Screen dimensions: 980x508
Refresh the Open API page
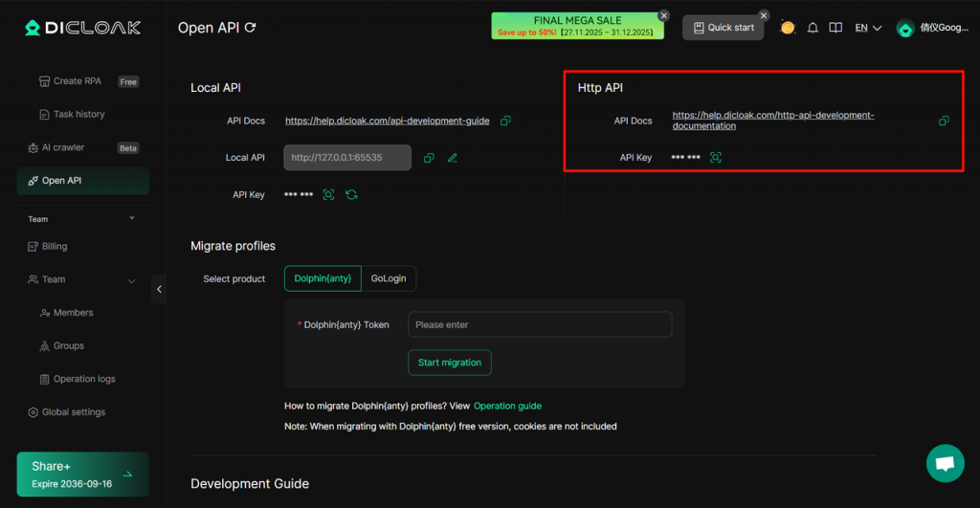click(x=251, y=28)
